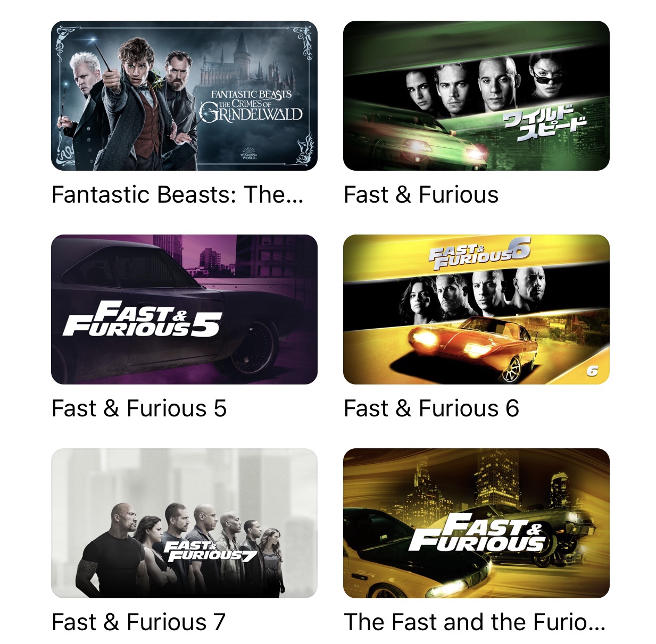Click the 'Fantastic Beasts: The...' title text
This screenshot has width=656, height=644.
pyautogui.click(x=178, y=195)
